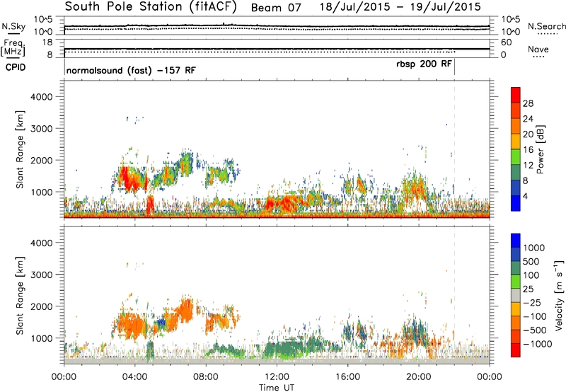Click the "12:00" time tick label
Viewport: 566px width, 392px height.
click(x=277, y=377)
